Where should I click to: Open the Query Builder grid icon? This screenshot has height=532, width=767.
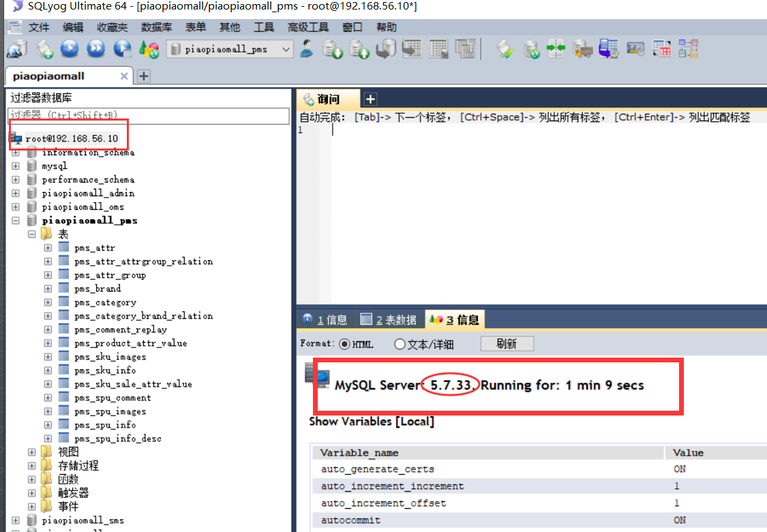coord(662,49)
